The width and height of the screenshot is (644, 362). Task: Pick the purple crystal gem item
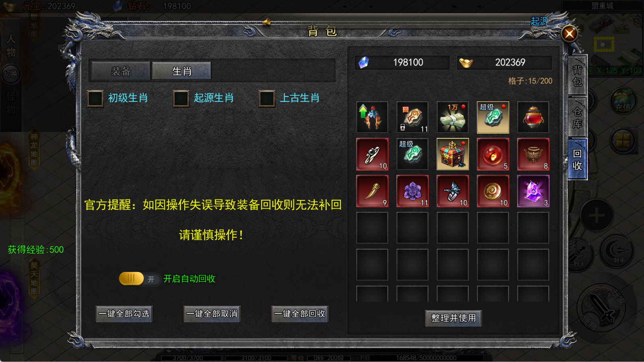coord(533,191)
